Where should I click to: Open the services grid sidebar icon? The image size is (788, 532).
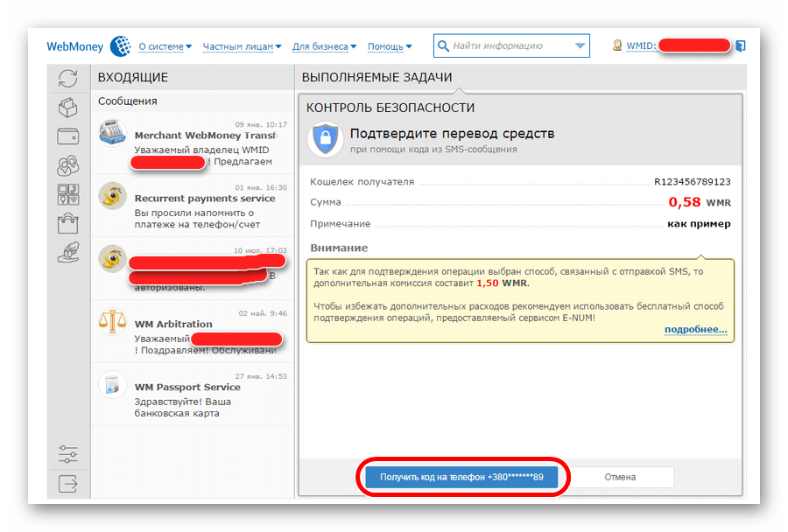click(67, 194)
